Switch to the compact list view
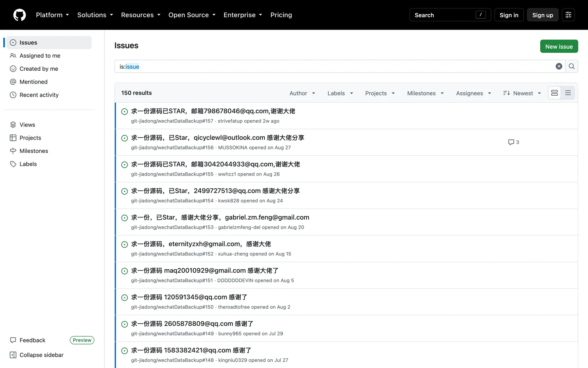This screenshot has height=368, width=588. point(568,93)
